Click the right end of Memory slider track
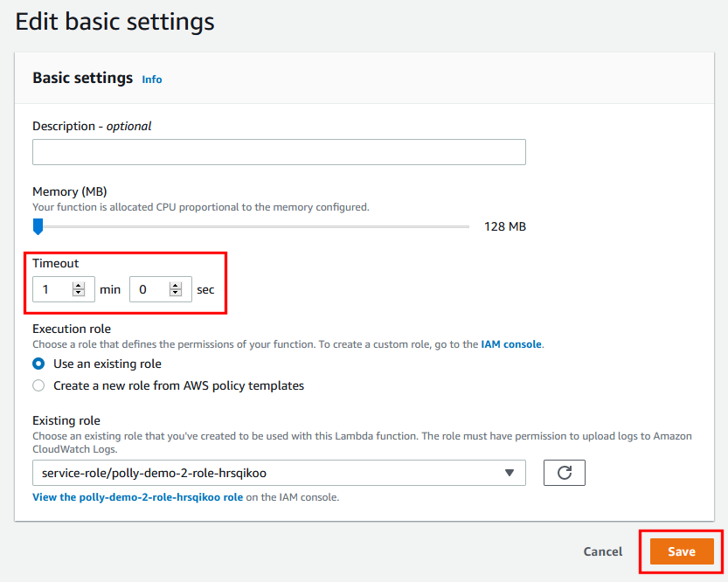 [x=468, y=227]
